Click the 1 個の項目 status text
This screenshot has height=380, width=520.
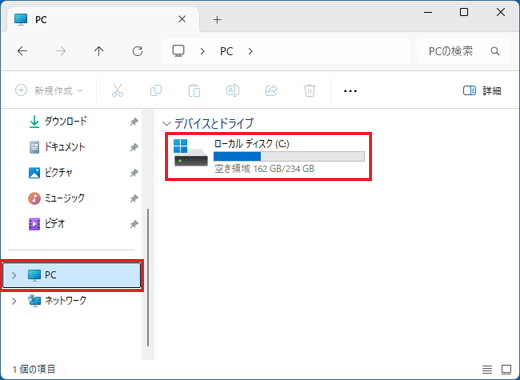click(34, 369)
